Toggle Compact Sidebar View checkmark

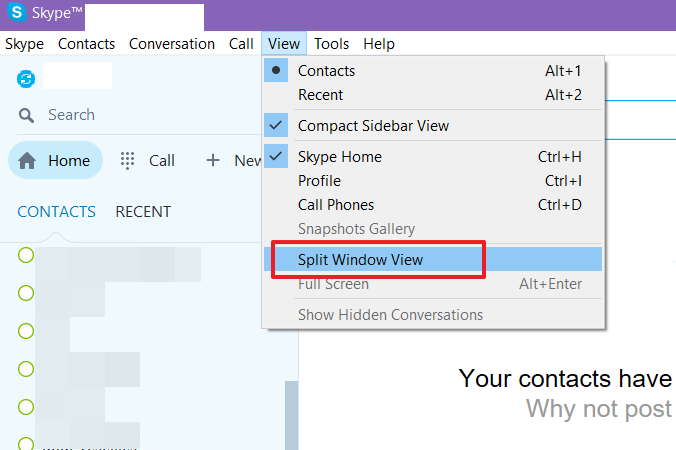433,125
